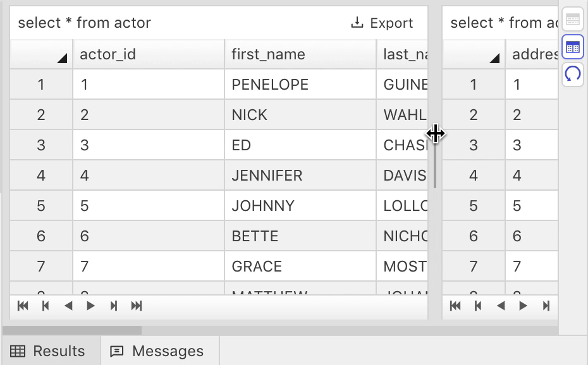Click next page arrow in actor results
Image resolution: width=588 pixels, height=365 pixels.
[90, 306]
